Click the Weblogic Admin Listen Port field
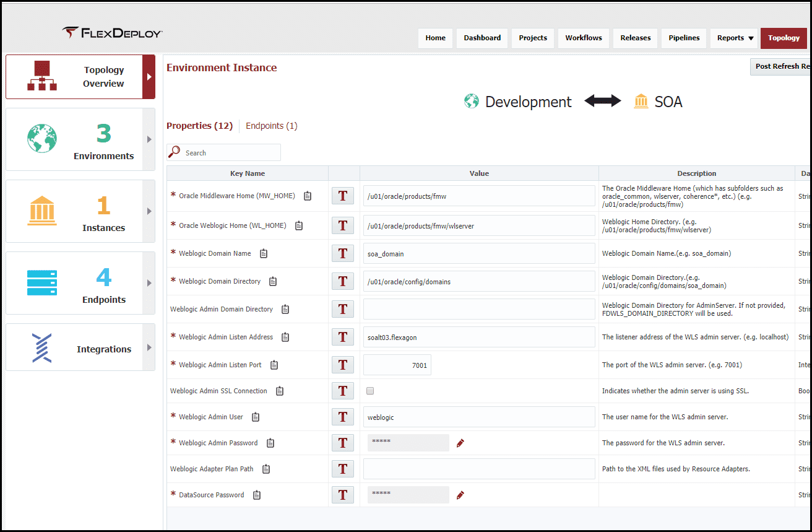This screenshot has height=532, width=812. coord(397,365)
